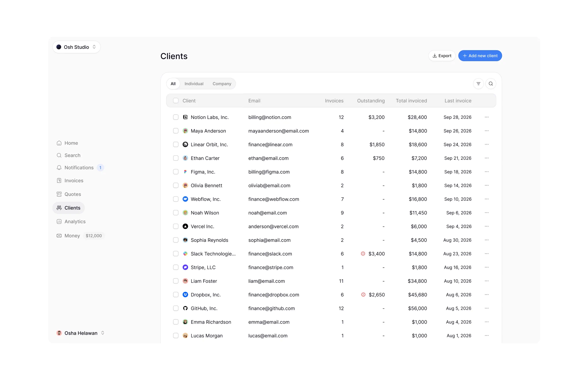The width and height of the screenshot is (588, 380).
Task: Select the checkbox for Liam Foster
Action: pyautogui.click(x=176, y=281)
